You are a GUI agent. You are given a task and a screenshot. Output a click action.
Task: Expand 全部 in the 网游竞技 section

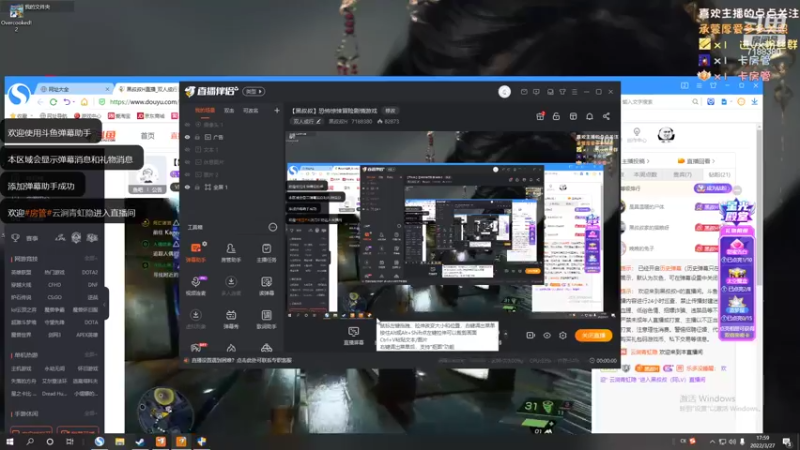coord(90,259)
